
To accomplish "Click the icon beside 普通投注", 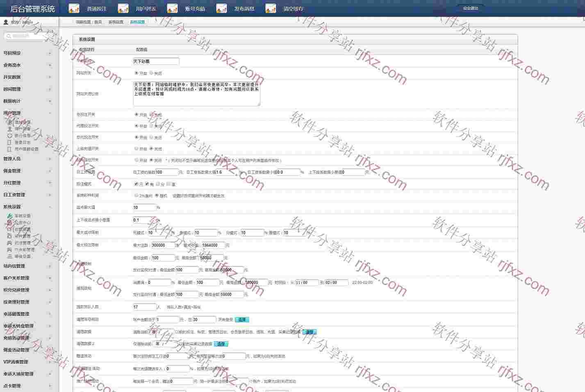I will coord(74,8).
